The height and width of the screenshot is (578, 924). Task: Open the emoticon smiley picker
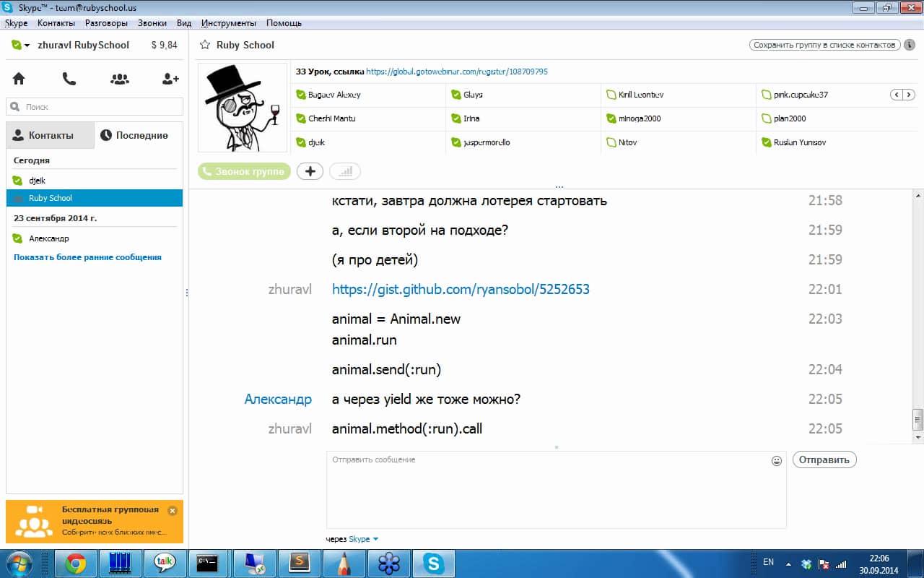point(777,460)
